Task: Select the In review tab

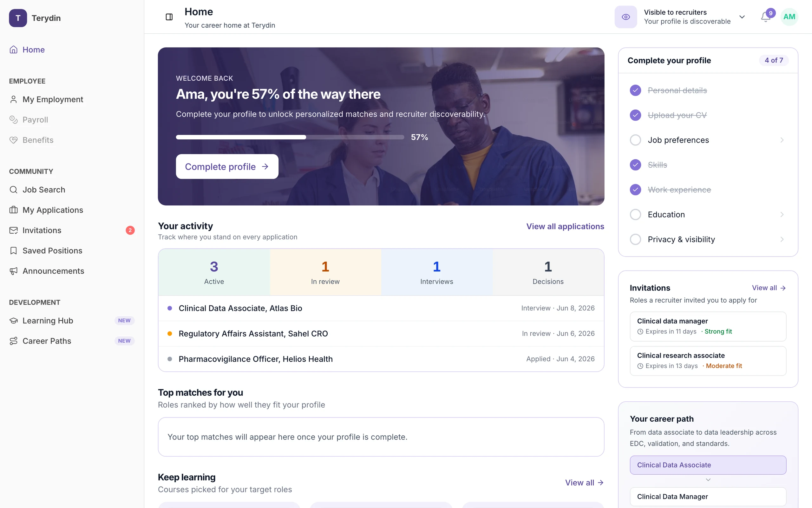Action: 325,272
